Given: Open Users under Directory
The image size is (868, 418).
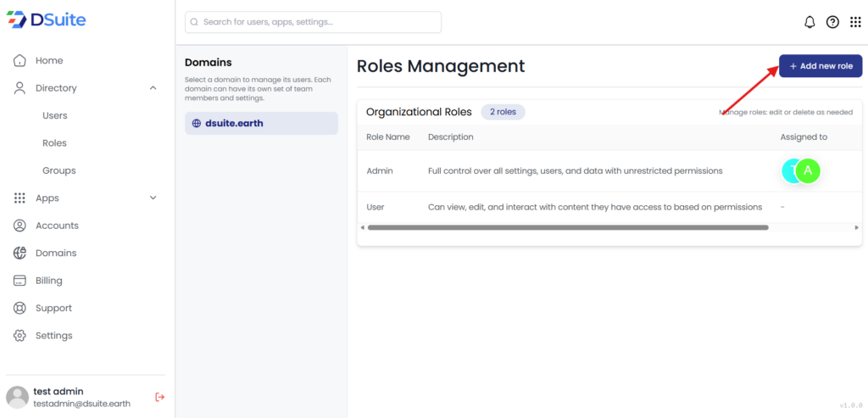Looking at the screenshot, I should [x=55, y=115].
